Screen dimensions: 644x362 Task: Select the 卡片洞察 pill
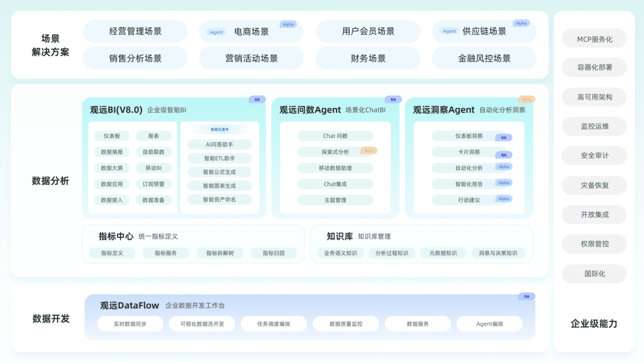[469, 152]
